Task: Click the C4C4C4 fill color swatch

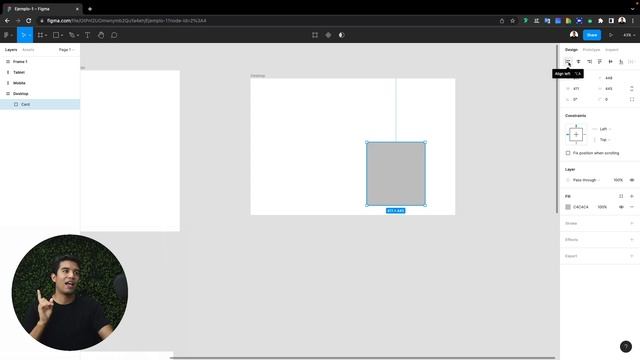Action: [568, 207]
